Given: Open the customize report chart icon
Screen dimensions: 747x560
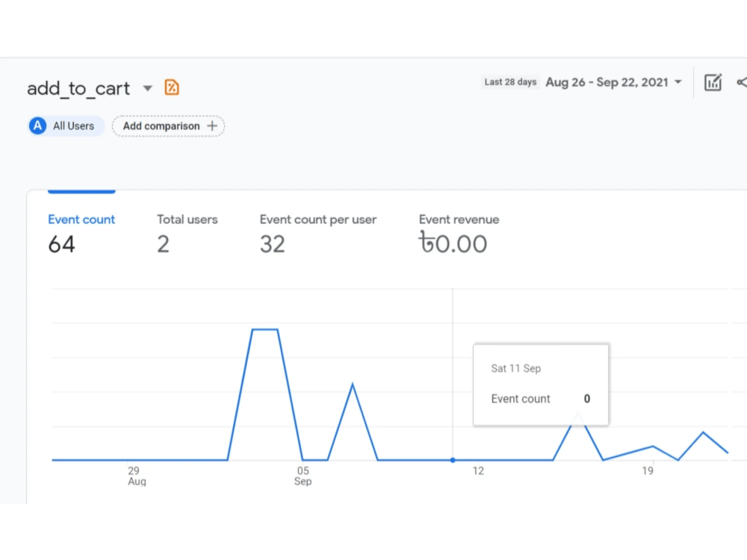Looking at the screenshot, I should pos(713,82).
